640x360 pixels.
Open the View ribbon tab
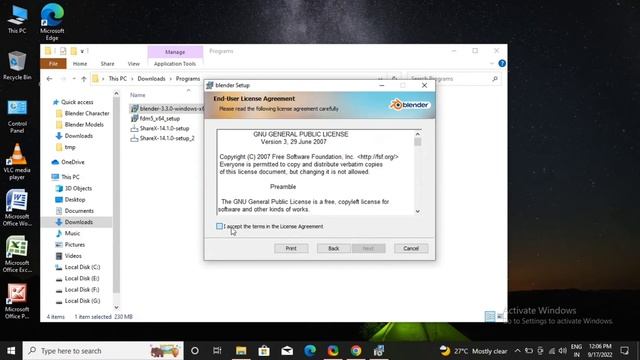(133, 64)
